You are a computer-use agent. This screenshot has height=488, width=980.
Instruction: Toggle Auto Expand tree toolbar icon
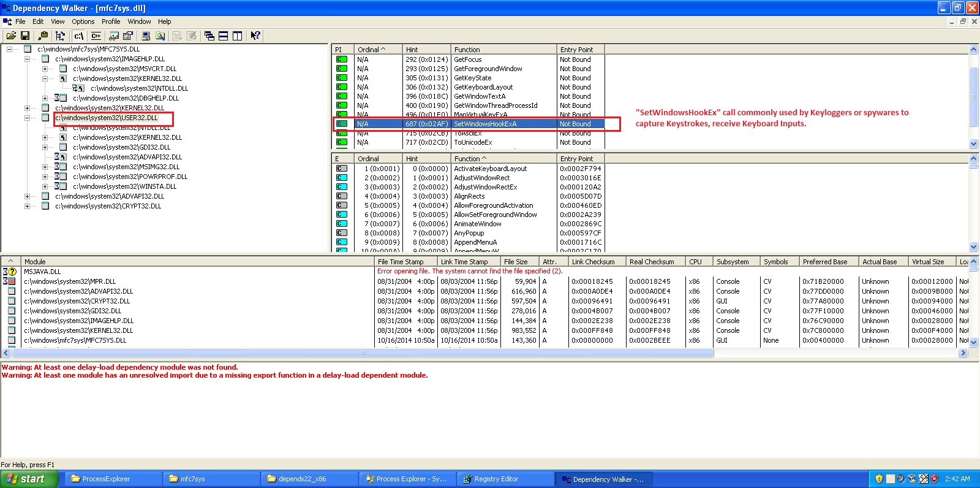pyautogui.click(x=60, y=36)
